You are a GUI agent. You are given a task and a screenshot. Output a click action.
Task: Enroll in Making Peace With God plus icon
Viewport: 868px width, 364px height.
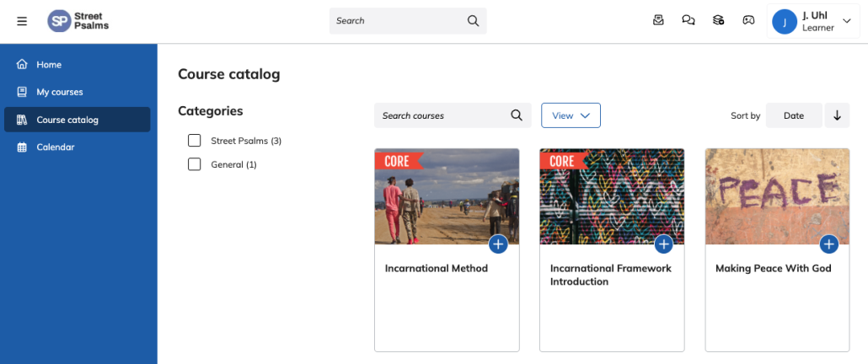click(x=828, y=244)
